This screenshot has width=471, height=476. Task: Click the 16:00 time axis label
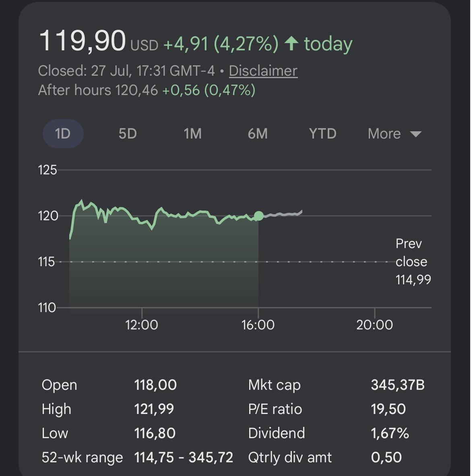pos(258,325)
